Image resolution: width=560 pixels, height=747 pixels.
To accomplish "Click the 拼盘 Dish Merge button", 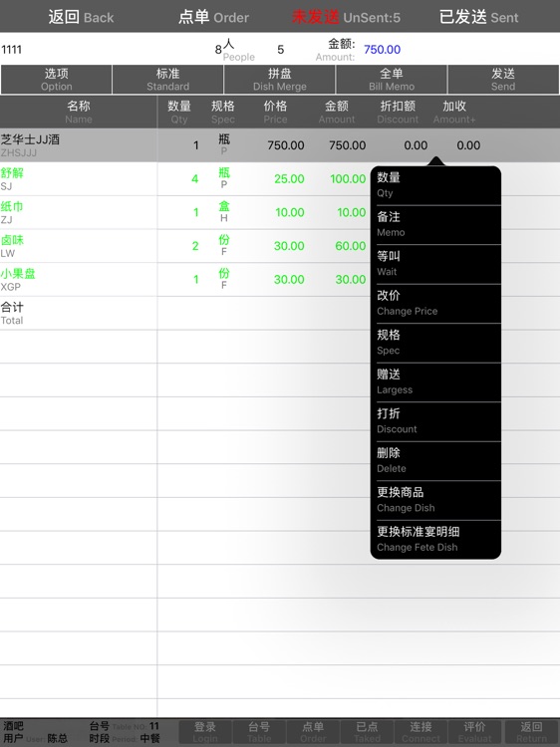I will click(x=280, y=80).
